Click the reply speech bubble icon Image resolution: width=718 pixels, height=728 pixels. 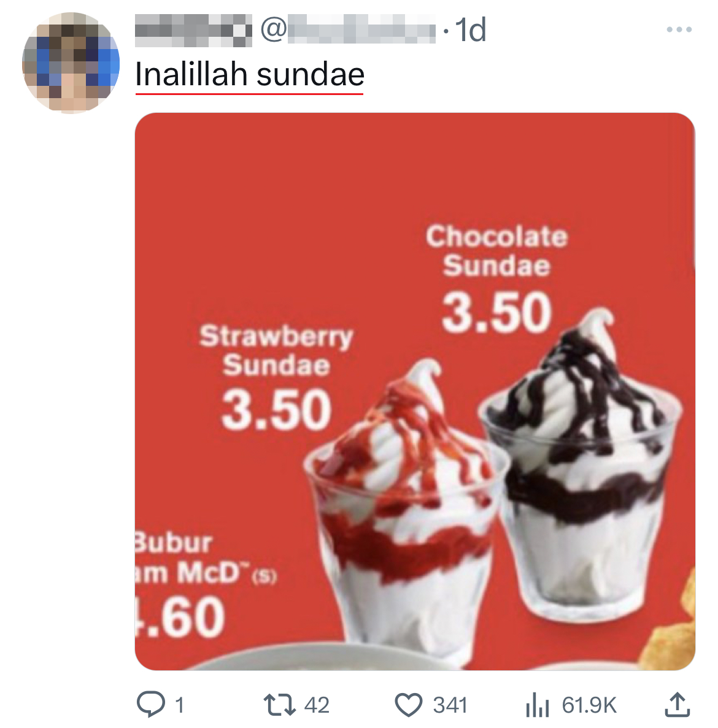150,705
